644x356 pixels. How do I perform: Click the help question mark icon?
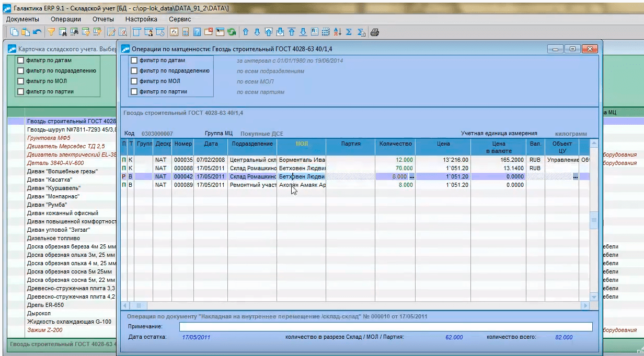click(x=197, y=32)
